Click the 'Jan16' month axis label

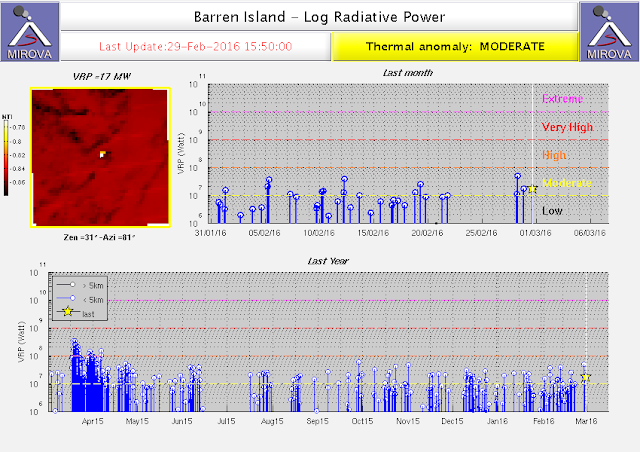pos(497,421)
